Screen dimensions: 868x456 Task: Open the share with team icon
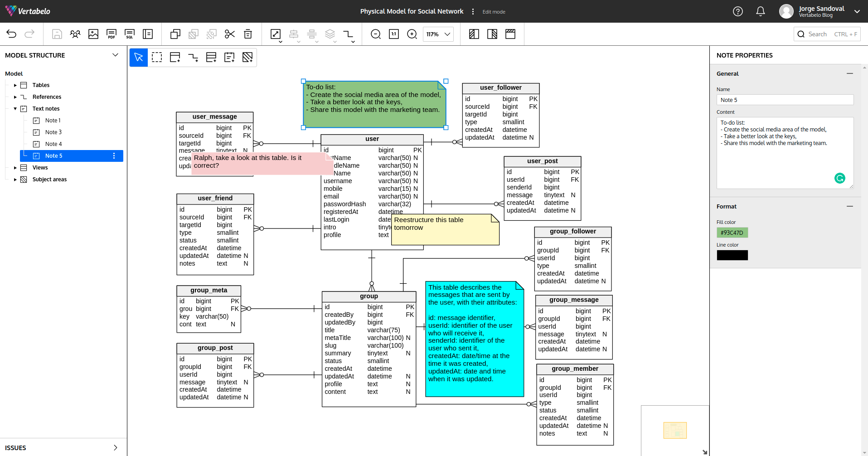(75, 34)
